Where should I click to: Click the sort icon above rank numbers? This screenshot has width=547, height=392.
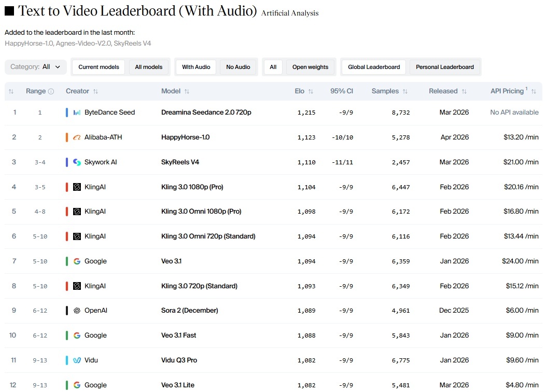11,91
